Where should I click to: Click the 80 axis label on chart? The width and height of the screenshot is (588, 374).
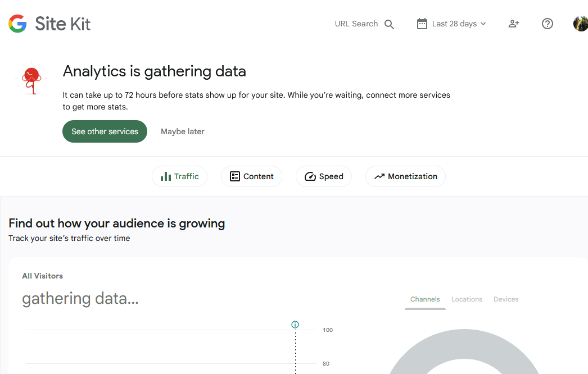[x=326, y=363]
